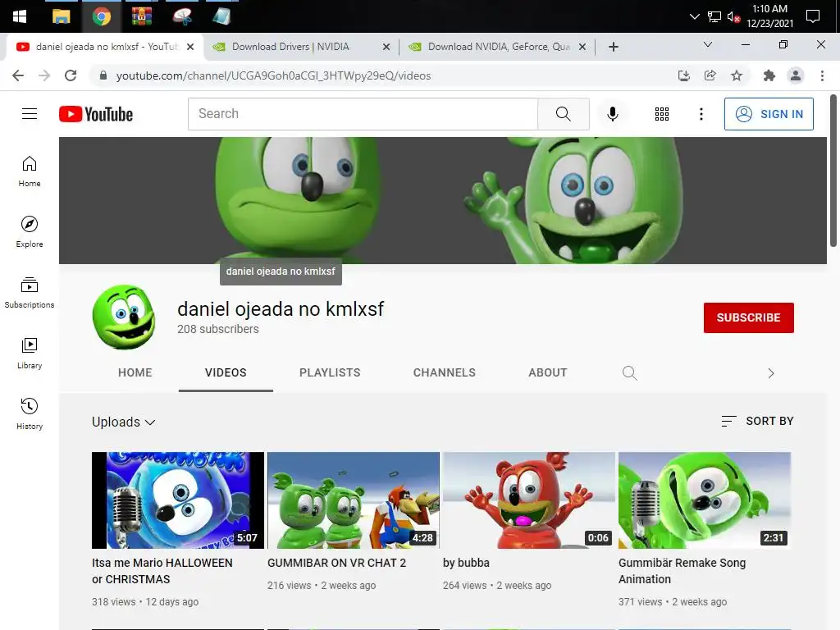Viewport: 840px width, 630px height.
Task: Open the 4:28 VR chat thumbnail
Action: [354, 500]
